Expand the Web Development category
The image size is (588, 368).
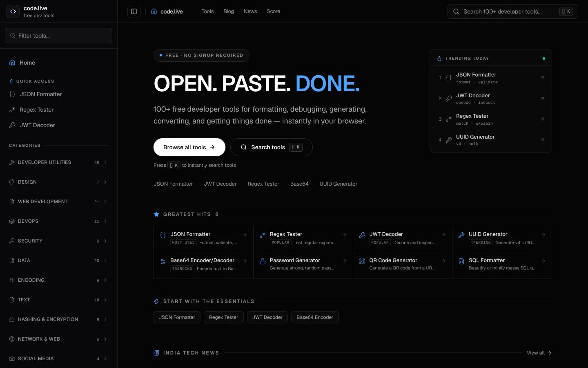point(58,202)
